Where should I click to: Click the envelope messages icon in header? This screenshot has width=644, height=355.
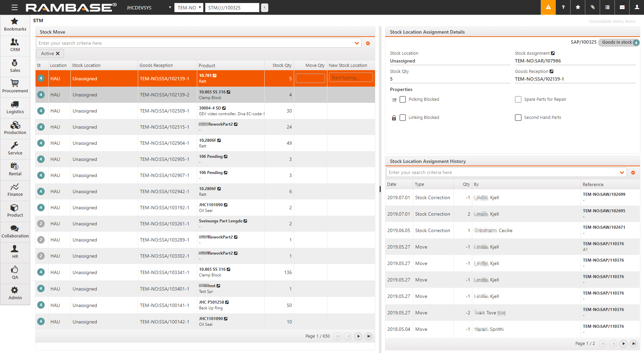click(622, 7)
